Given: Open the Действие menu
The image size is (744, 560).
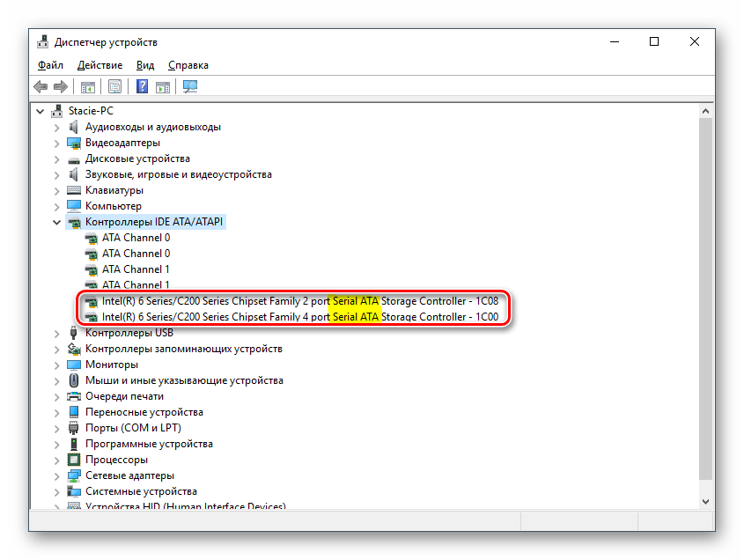Looking at the screenshot, I should click(99, 65).
